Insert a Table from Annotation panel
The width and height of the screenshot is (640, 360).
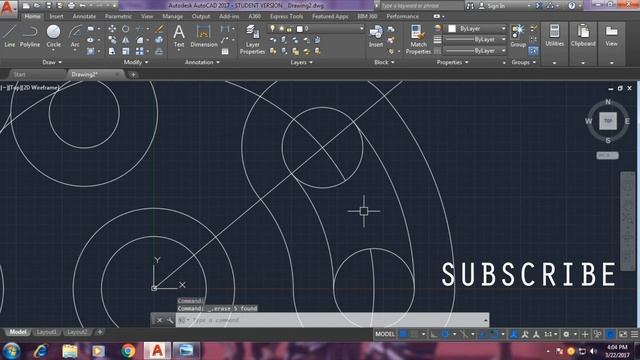225,51
